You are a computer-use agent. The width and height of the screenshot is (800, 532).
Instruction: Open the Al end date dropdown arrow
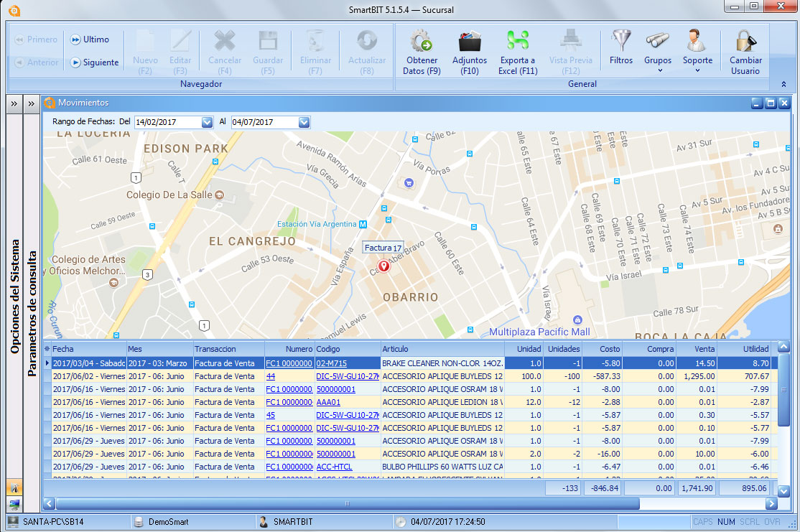[x=304, y=123]
